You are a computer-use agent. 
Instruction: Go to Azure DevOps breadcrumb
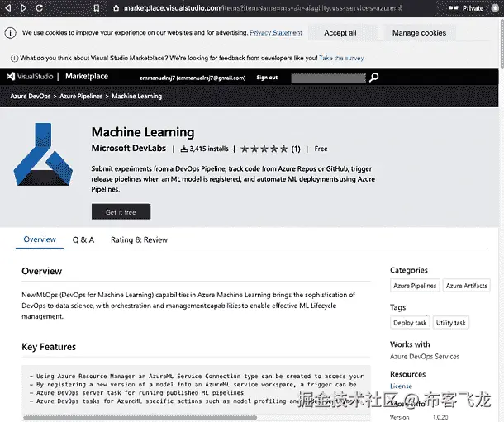pyautogui.click(x=31, y=96)
